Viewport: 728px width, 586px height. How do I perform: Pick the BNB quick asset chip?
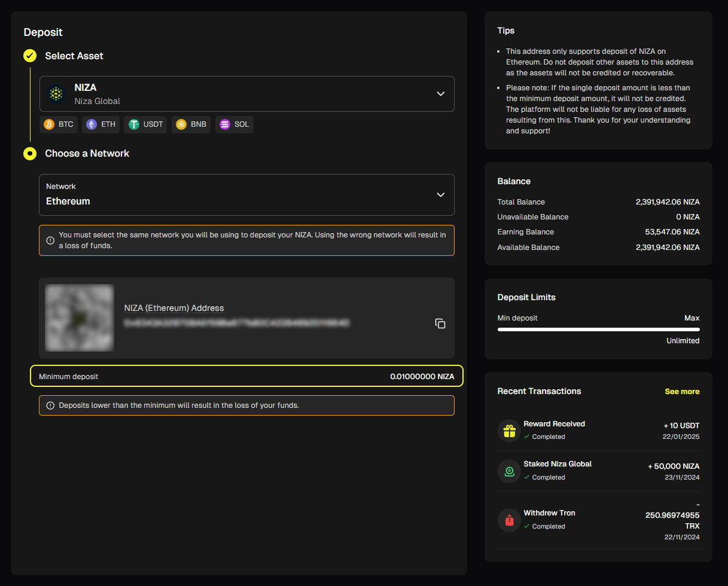coord(191,124)
